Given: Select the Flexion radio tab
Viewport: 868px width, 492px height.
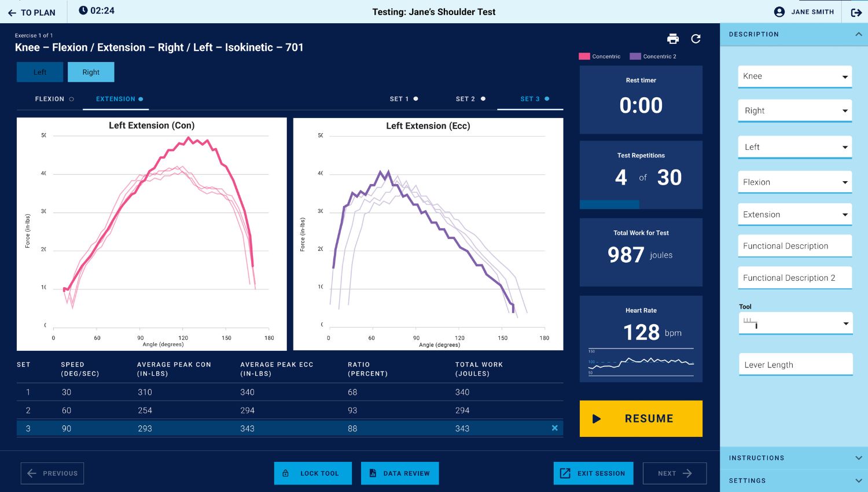Looking at the screenshot, I should click(54, 99).
